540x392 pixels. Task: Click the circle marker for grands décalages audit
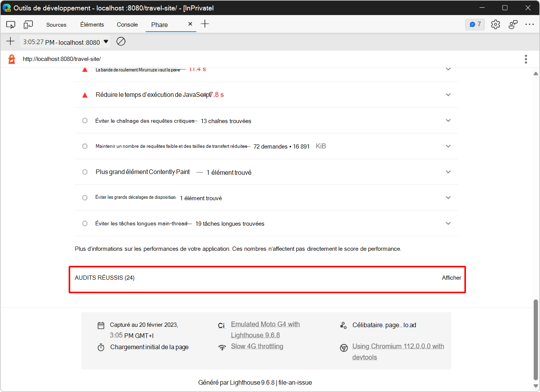pyautogui.click(x=85, y=198)
